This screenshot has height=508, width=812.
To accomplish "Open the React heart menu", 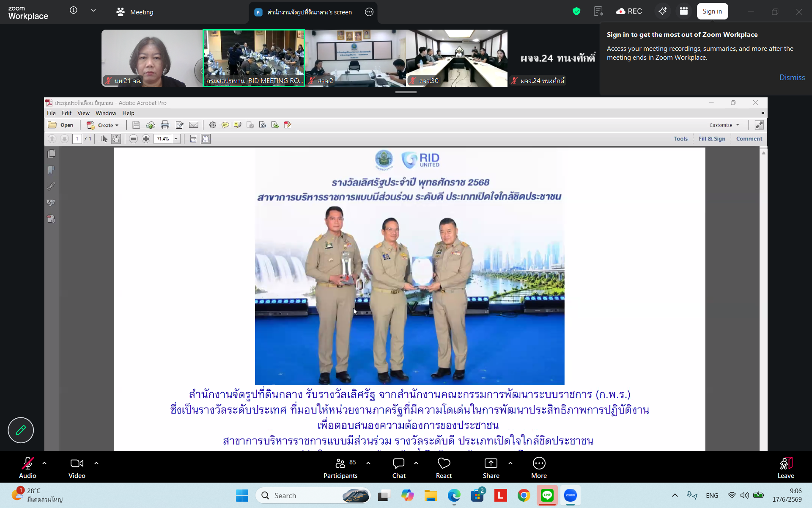I will point(444,468).
